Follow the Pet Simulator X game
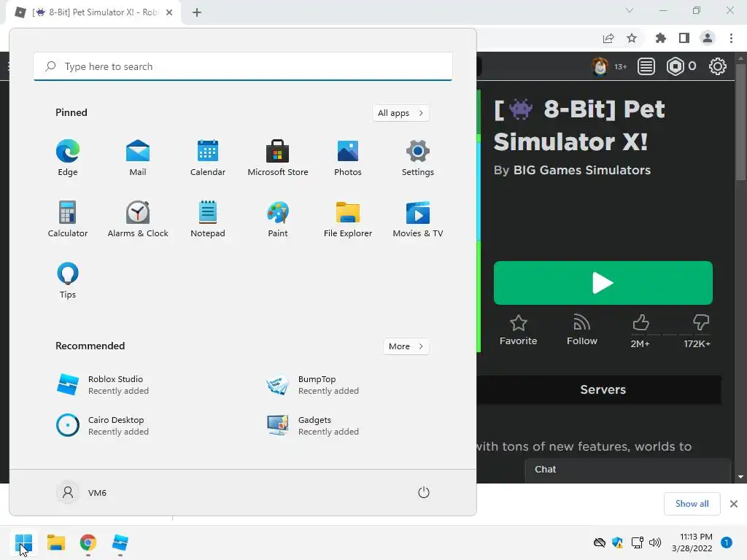The width and height of the screenshot is (747, 560). [581, 330]
